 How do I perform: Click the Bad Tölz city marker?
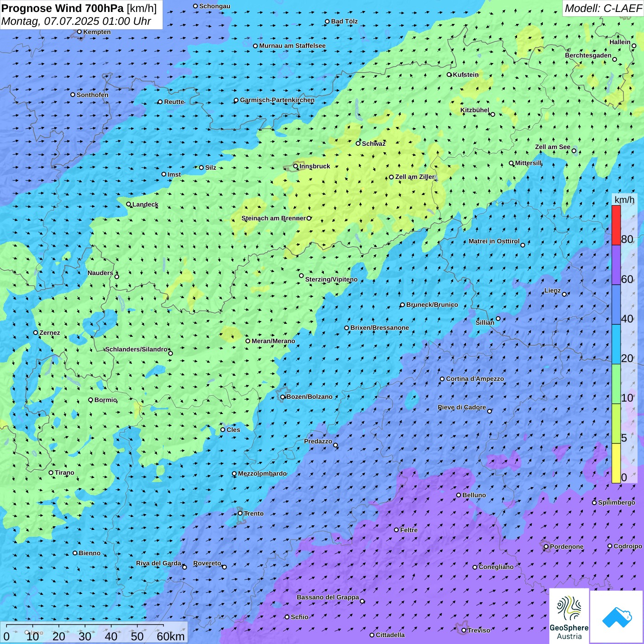(328, 22)
